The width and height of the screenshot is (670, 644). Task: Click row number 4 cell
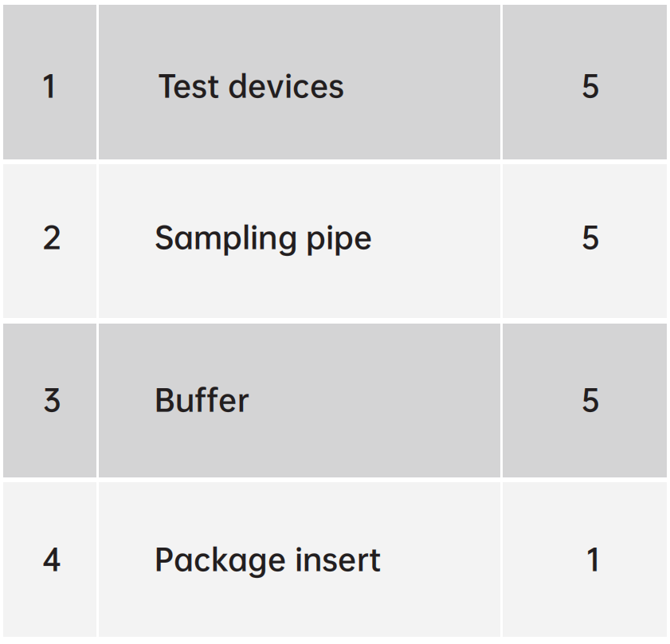pos(51,560)
